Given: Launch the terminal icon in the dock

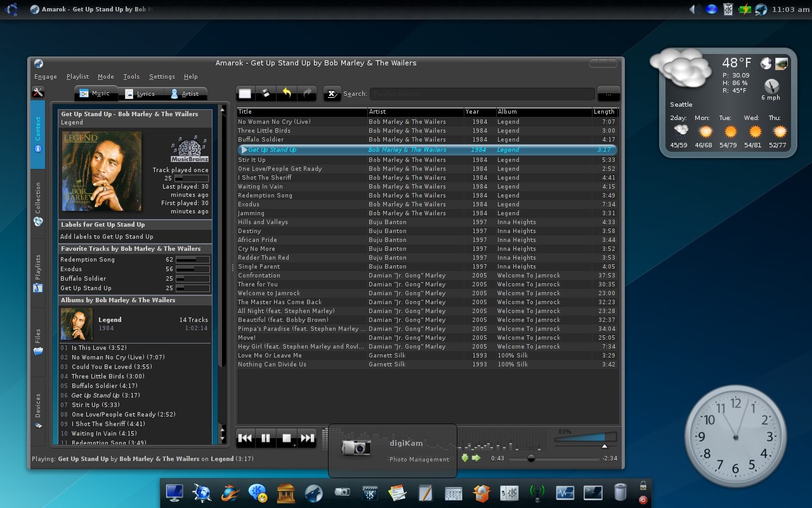Looking at the screenshot, I should pos(593,492).
